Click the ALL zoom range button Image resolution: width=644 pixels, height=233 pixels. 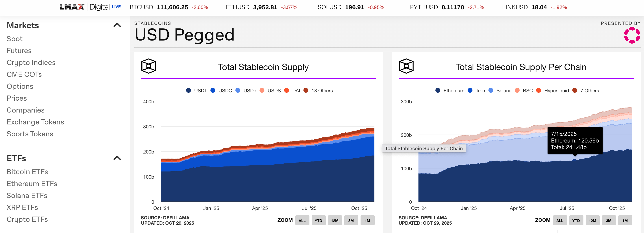[x=302, y=220]
